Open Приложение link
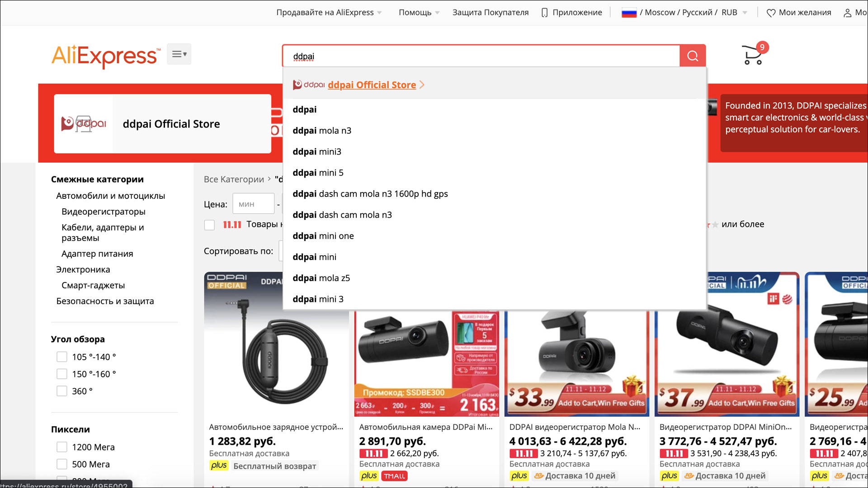The image size is (868, 488). tap(577, 13)
